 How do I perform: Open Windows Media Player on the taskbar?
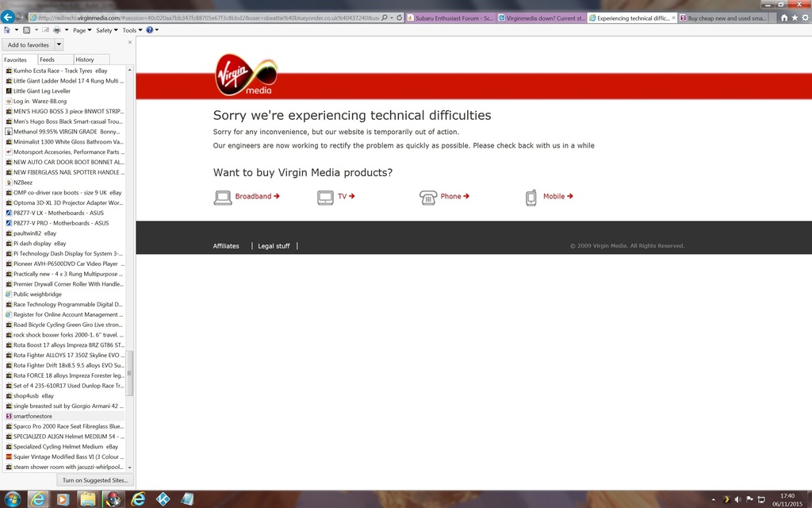coord(63,499)
